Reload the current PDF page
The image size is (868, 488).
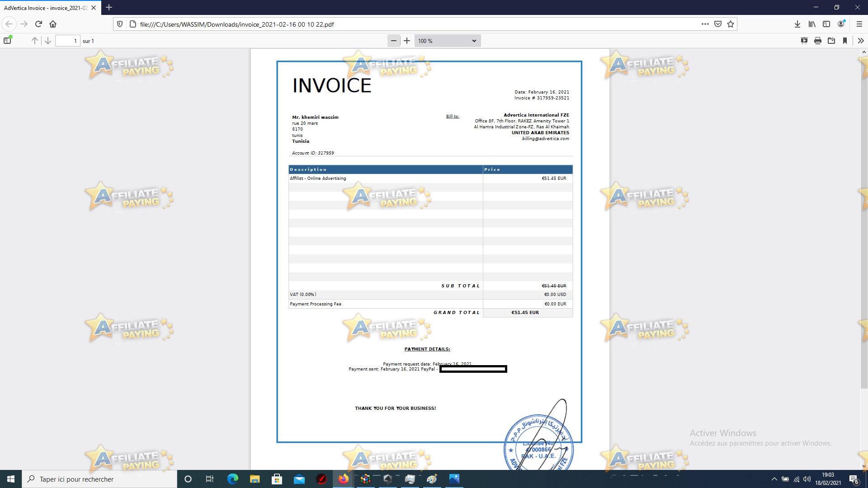[38, 24]
